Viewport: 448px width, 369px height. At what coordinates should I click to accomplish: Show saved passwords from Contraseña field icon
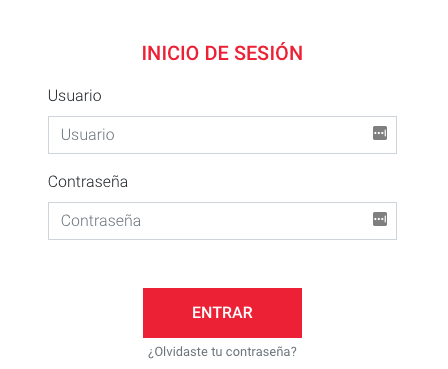click(380, 219)
